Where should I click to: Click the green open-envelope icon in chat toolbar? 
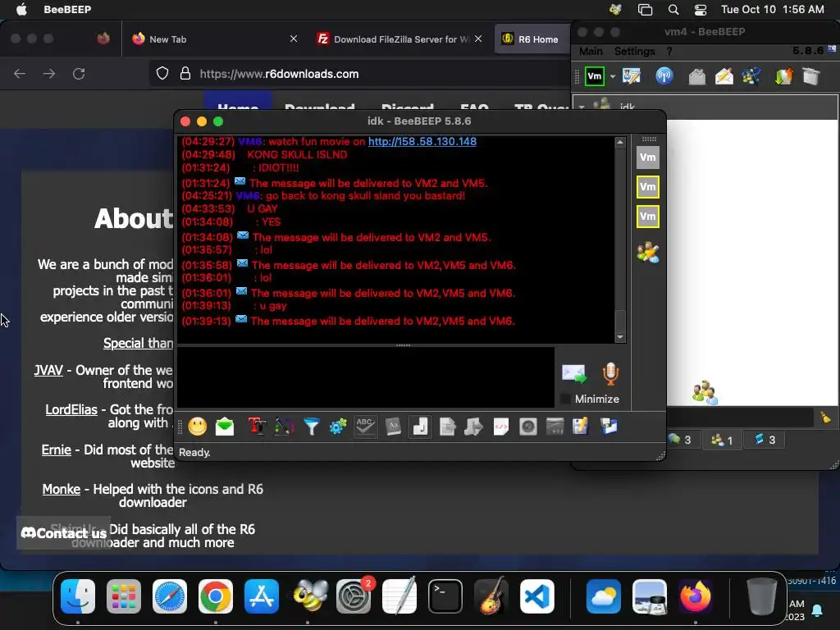[225, 427]
